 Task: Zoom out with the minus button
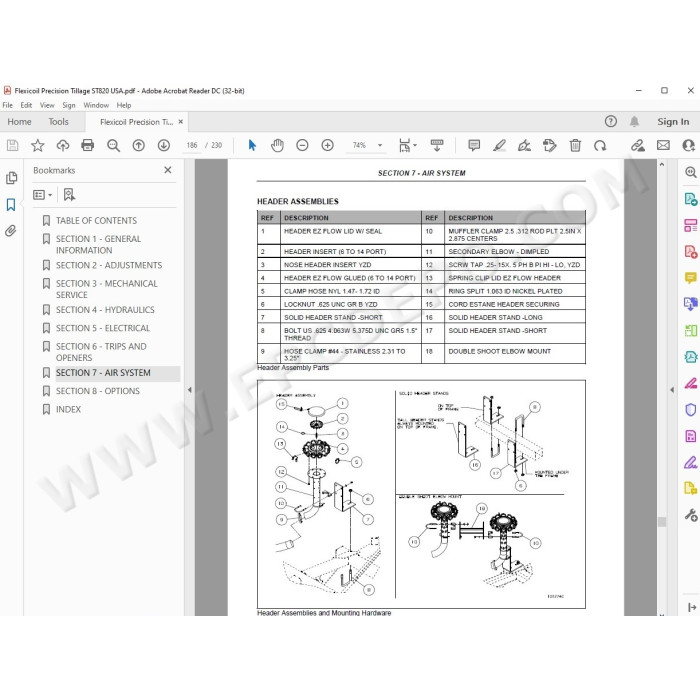coord(302,146)
